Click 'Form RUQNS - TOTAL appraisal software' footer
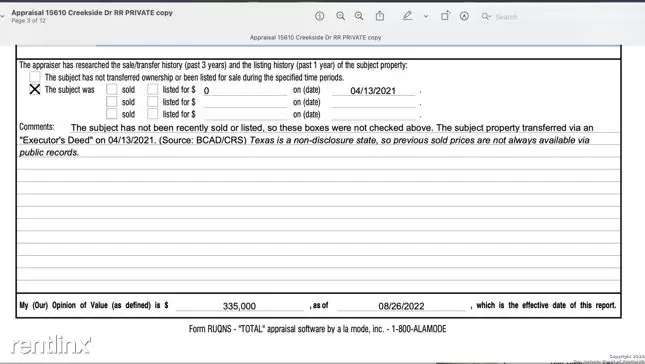The height and width of the screenshot is (364, 645). [x=317, y=329]
